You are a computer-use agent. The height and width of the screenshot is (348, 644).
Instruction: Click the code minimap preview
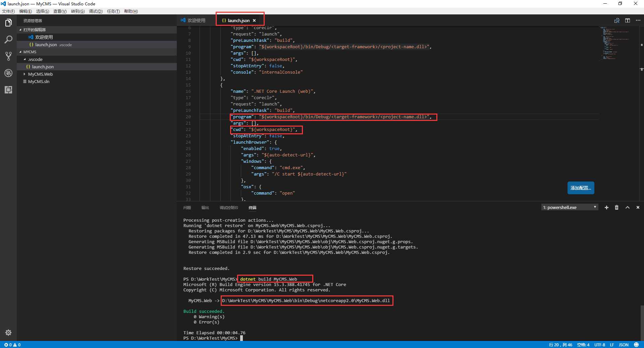[616, 44]
